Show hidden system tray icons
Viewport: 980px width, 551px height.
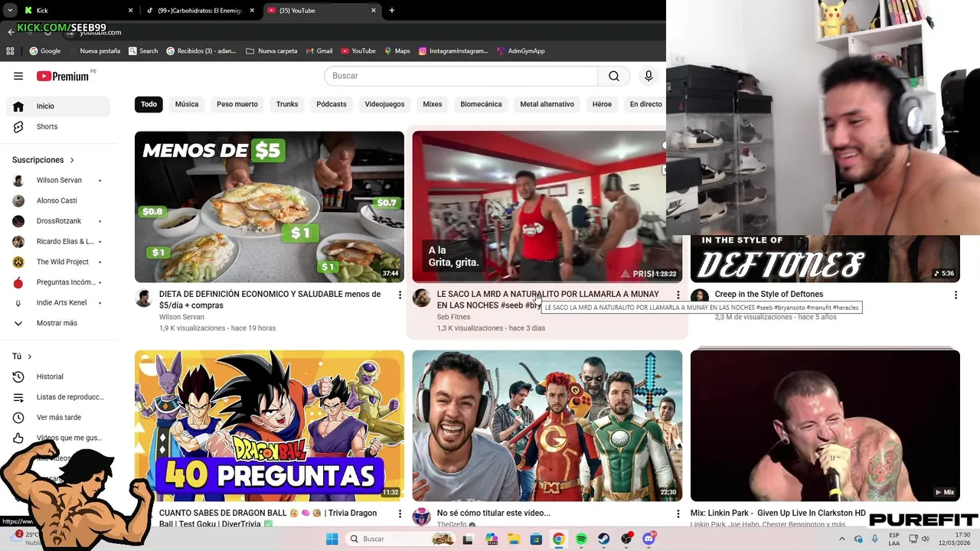click(841, 539)
